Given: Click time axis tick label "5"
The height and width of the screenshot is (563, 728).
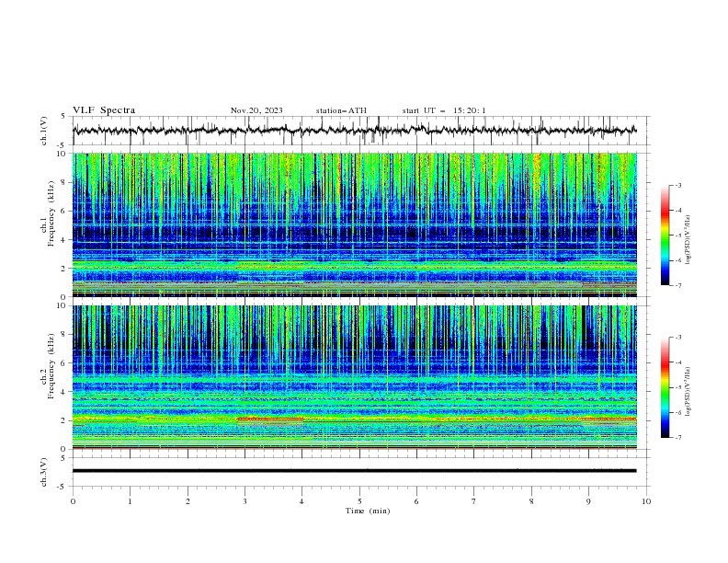Looking at the screenshot, I should pos(359,501).
